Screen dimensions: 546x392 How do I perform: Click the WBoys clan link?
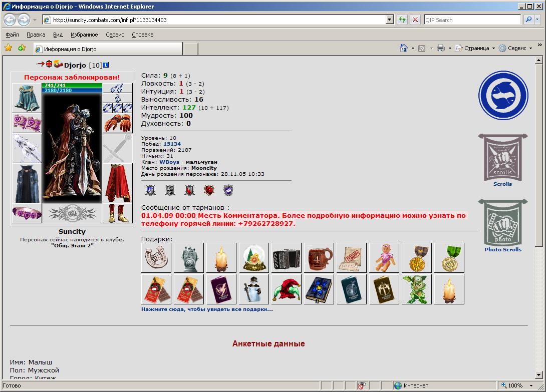coord(169,162)
